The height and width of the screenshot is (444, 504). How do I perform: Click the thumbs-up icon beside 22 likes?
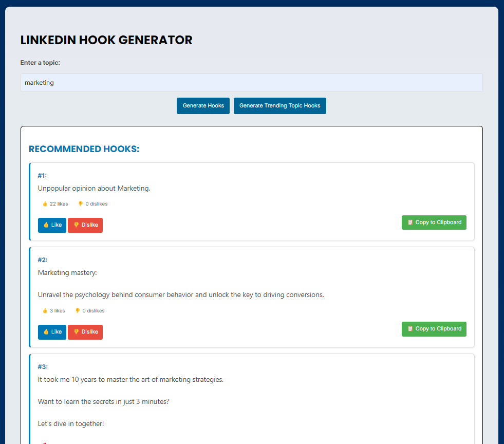point(45,204)
